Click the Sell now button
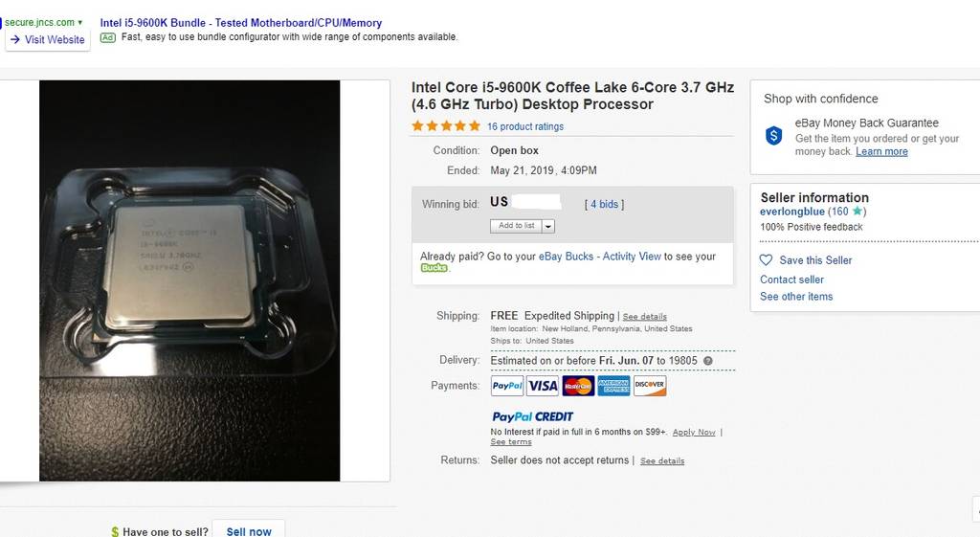This screenshot has height=537, width=980. click(x=249, y=531)
